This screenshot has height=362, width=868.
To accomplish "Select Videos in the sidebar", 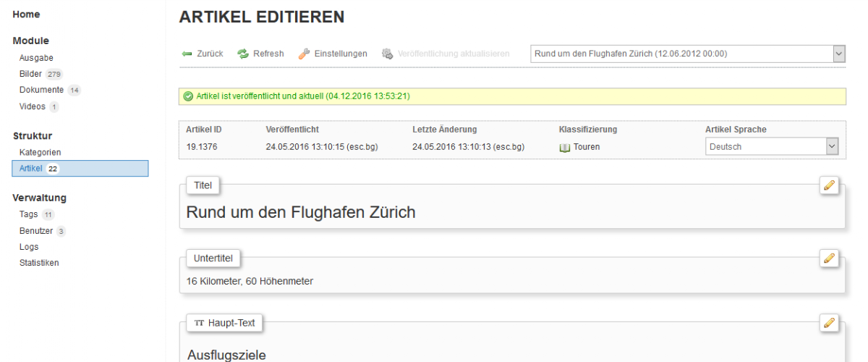I will pyautogui.click(x=32, y=106).
